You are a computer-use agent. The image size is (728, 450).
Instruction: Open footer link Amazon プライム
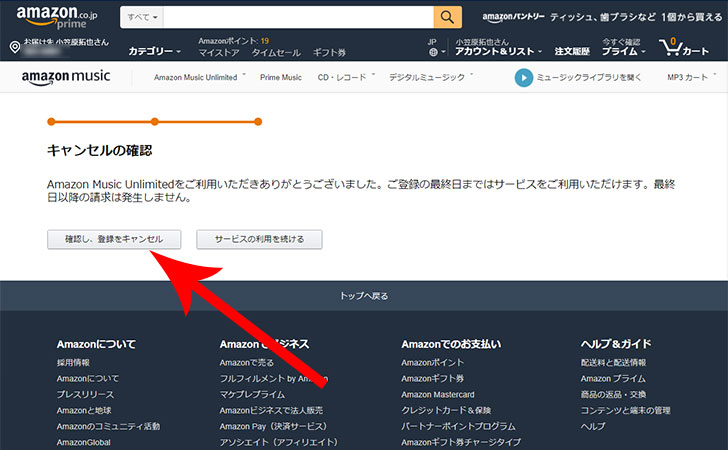[x=613, y=378]
